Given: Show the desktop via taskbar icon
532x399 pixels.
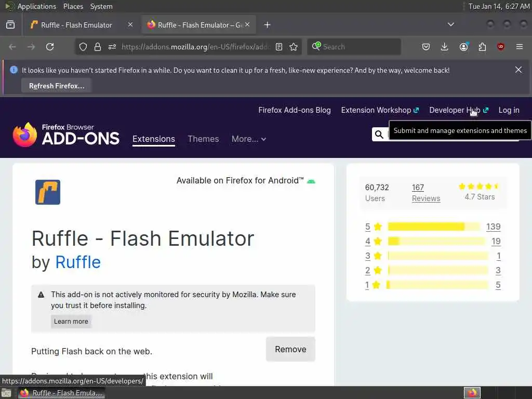Looking at the screenshot, I should 6,393.
